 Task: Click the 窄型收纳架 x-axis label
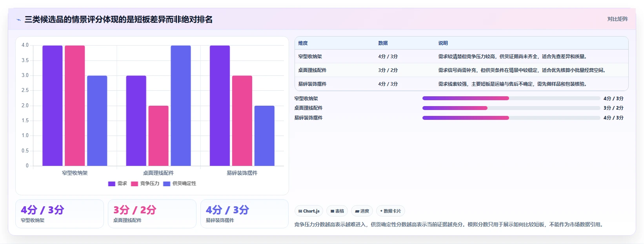pos(75,173)
